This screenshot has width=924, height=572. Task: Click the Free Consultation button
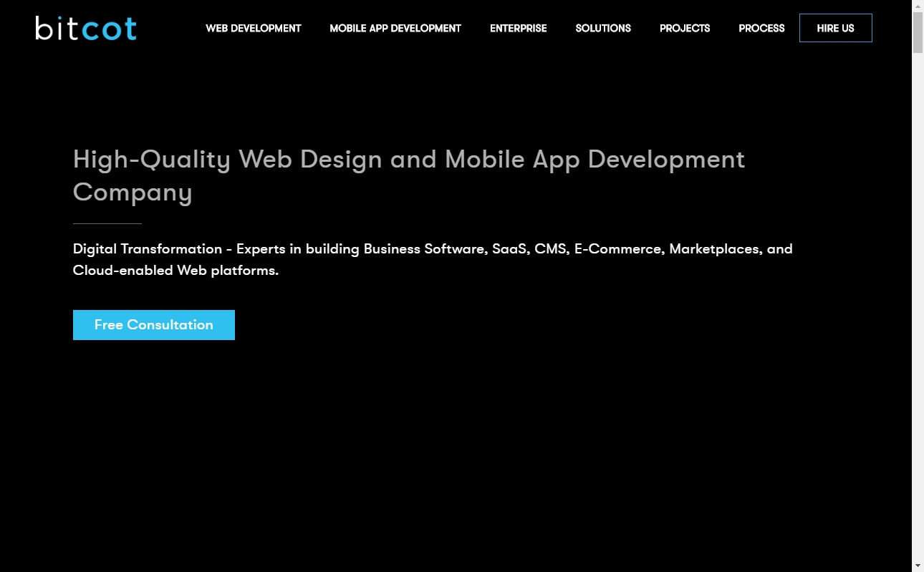[x=154, y=325]
